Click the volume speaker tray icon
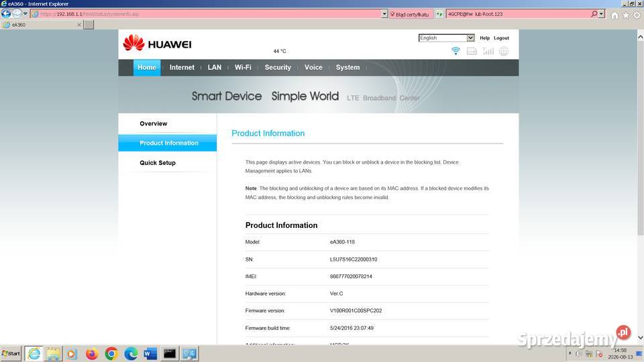 click(x=578, y=353)
